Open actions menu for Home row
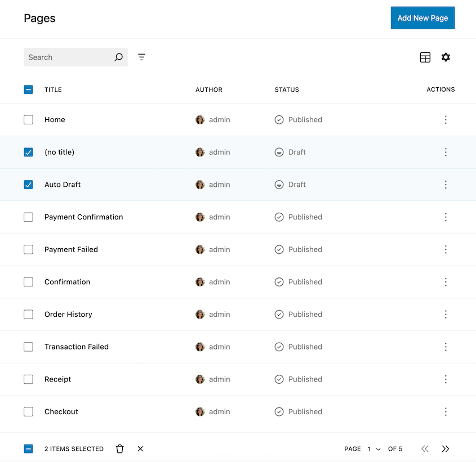The height and width of the screenshot is (462, 476). (x=446, y=119)
